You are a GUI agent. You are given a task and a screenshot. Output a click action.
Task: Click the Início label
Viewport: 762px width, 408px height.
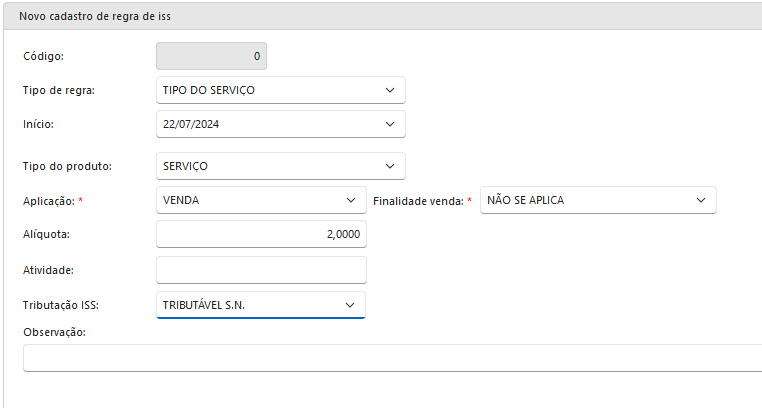click(x=38, y=124)
